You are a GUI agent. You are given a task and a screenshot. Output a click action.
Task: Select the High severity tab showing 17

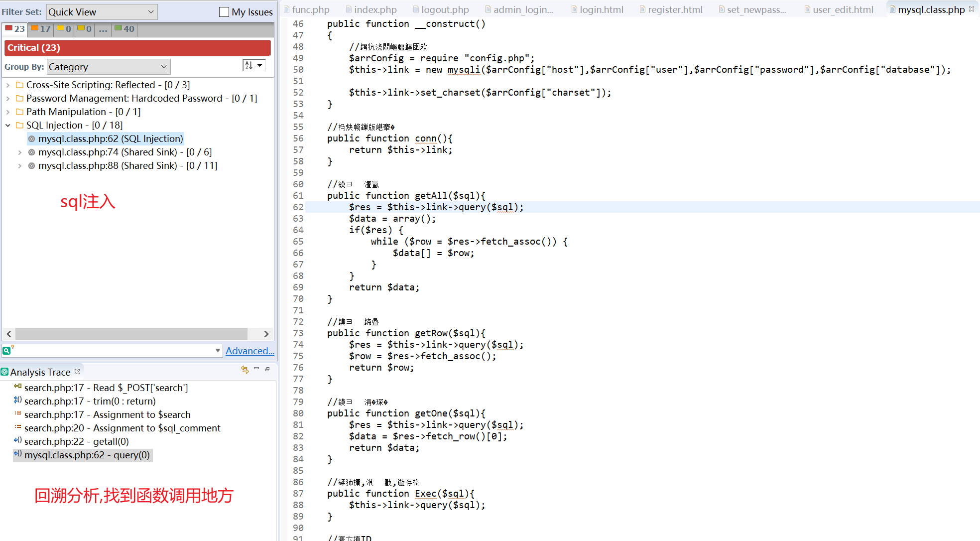tap(41, 29)
